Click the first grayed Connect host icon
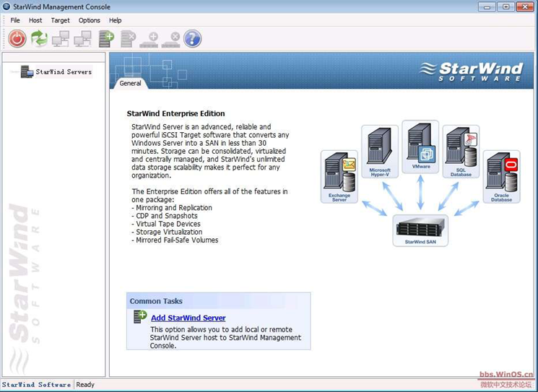Screen dimensions: 538x392 (61, 39)
